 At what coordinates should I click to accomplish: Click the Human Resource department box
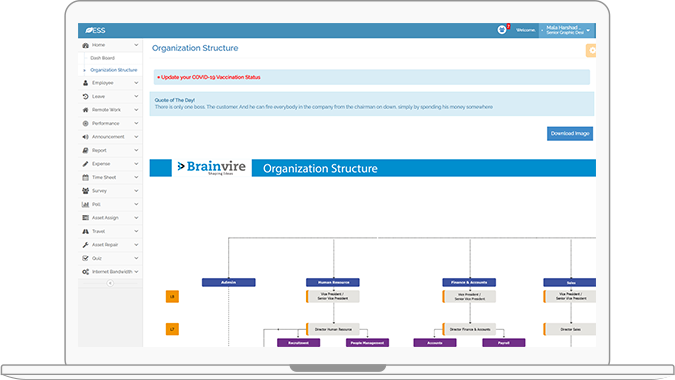[x=333, y=282]
